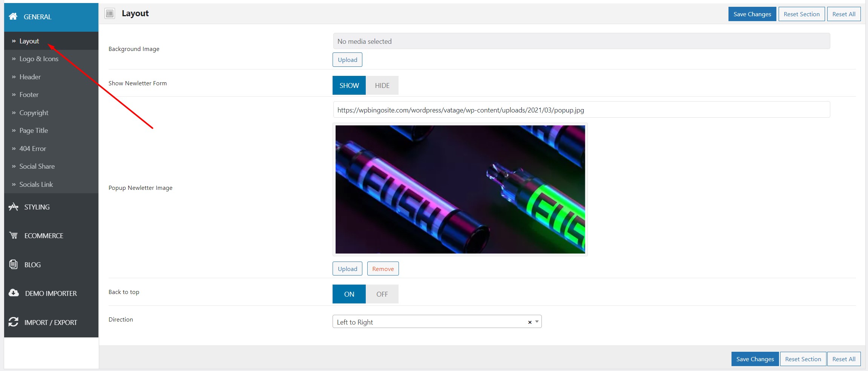Click the Background Image label
Image resolution: width=868 pixels, height=371 pixels.
(x=134, y=49)
